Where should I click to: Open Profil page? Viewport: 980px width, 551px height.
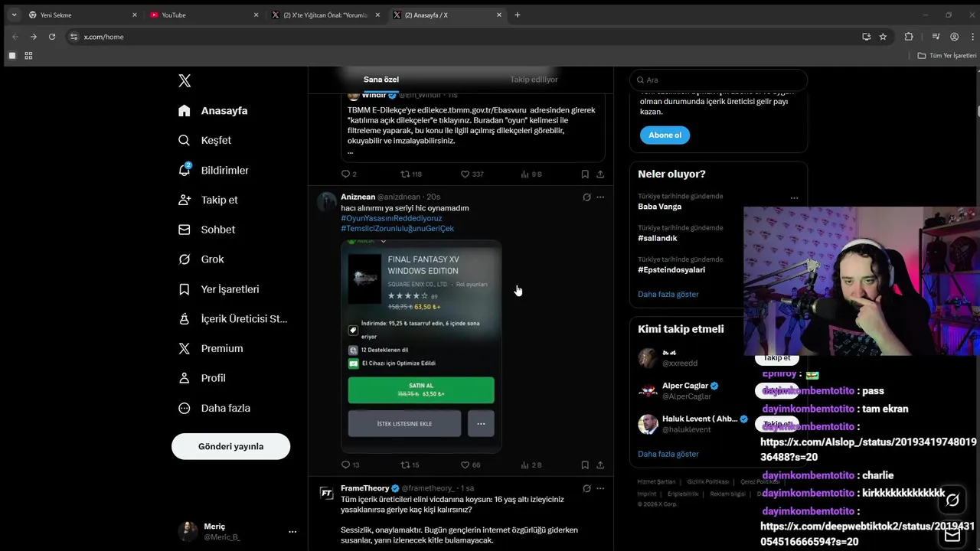(201, 378)
